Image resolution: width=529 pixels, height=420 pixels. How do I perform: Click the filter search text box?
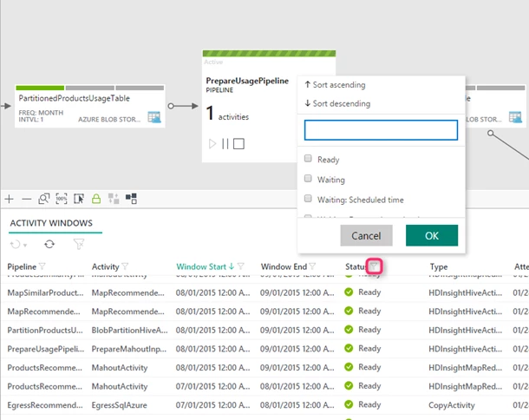click(381, 130)
